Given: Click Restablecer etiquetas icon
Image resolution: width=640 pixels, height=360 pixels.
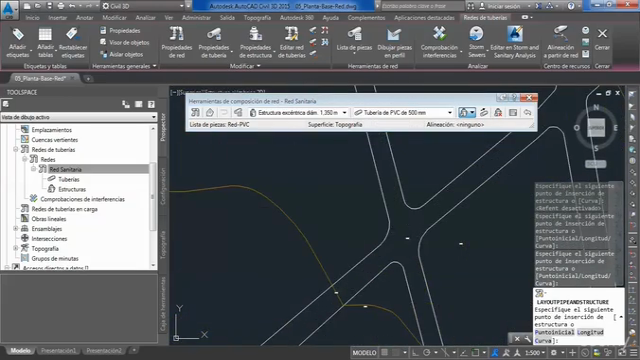Looking at the screenshot, I should click(72, 34).
